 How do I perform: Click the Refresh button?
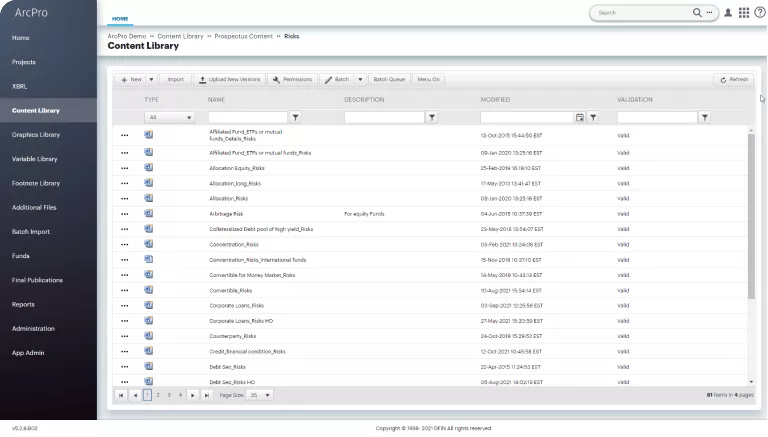coord(734,79)
